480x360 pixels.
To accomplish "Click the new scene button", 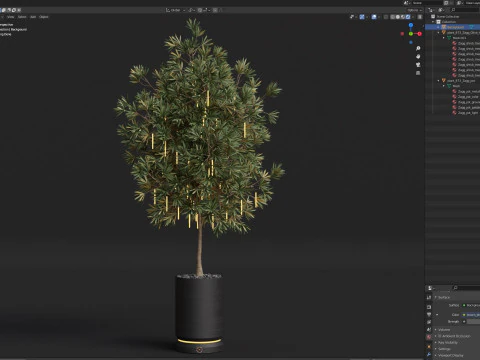I will 446,3.
